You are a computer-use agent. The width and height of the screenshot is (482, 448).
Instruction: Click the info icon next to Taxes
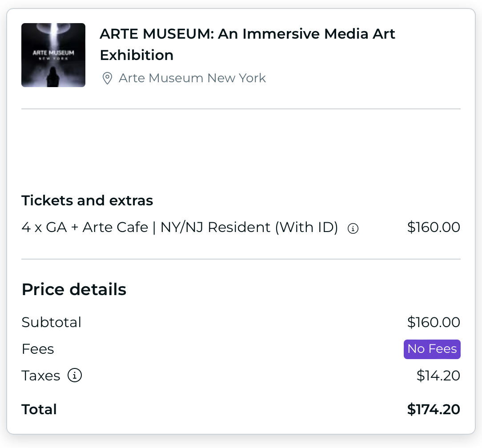click(x=75, y=376)
